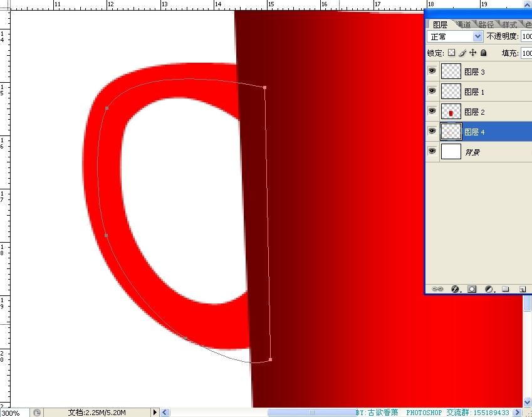This screenshot has width=532, height=417.
Task: Open the status bar document info arrow
Action: click(x=155, y=413)
